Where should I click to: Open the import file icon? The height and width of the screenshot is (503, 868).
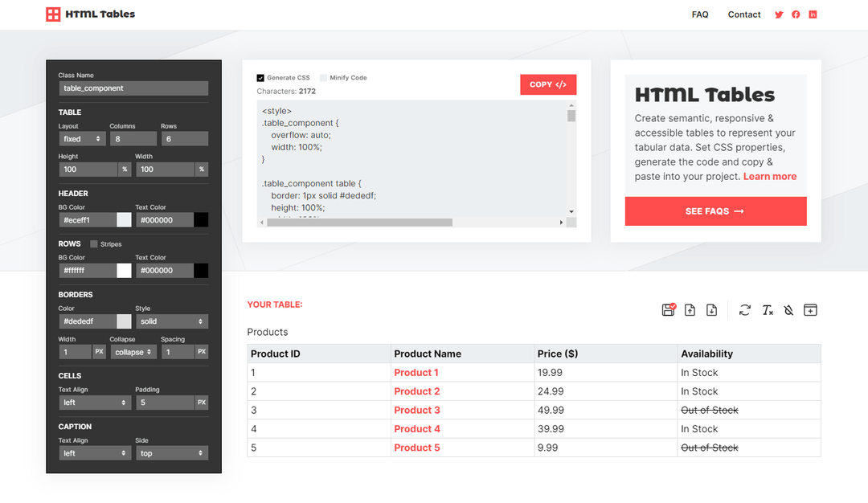tap(690, 309)
